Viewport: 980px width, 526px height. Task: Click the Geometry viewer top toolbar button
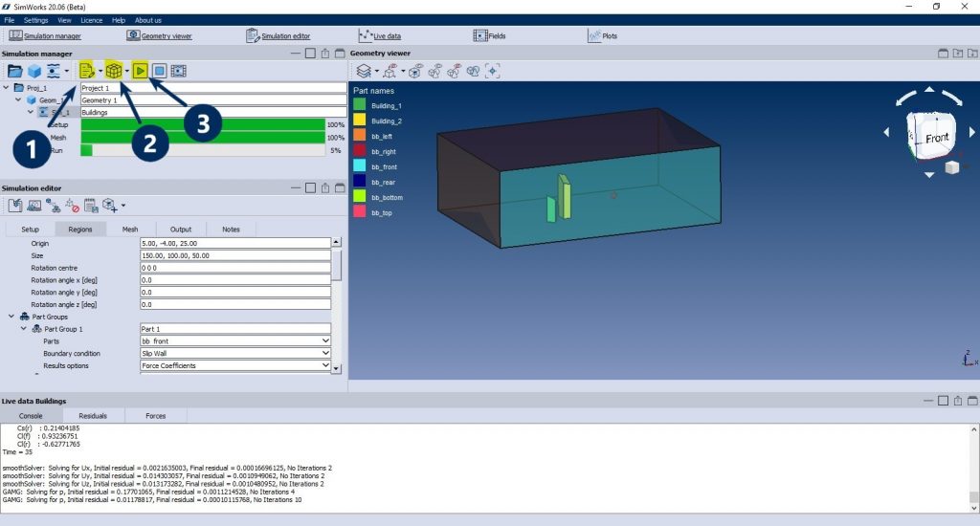pos(160,35)
